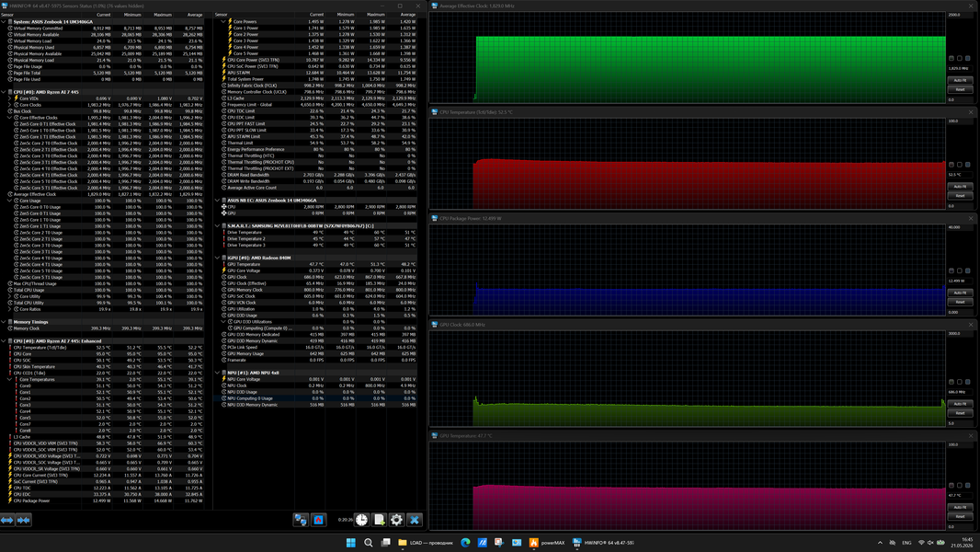Click the HWiNFO 64 taskbar button
This screenshot has width=980, height=552.
tap(603, 543)
